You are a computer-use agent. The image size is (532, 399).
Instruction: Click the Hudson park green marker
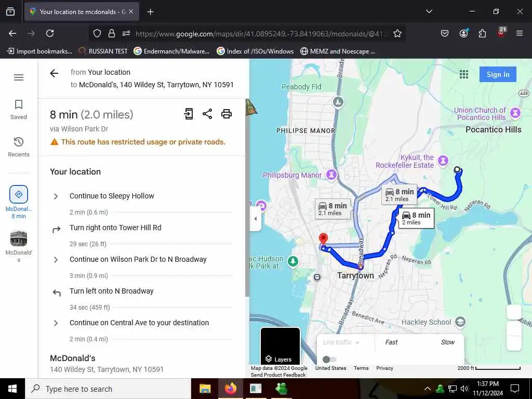293,261
